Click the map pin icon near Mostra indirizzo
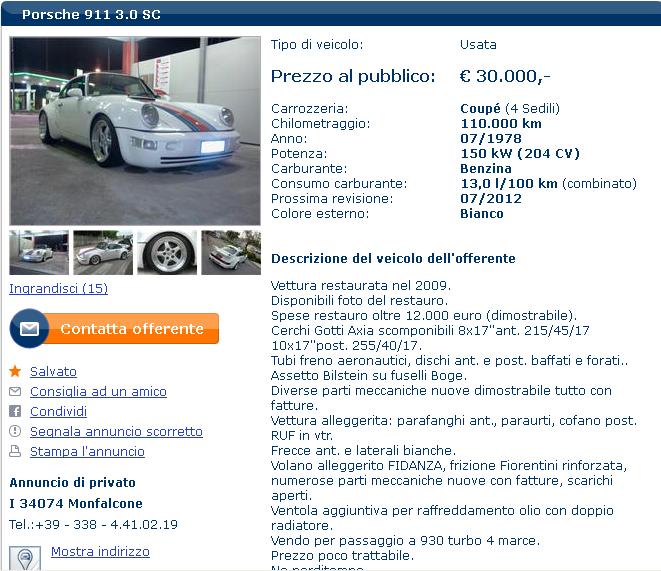This screenshot has height=571, width=661. [25, 558]
